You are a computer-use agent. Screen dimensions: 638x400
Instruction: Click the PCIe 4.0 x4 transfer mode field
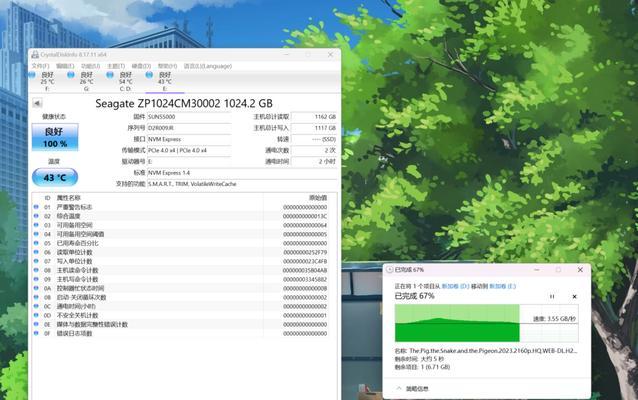[x=189, y=151]
